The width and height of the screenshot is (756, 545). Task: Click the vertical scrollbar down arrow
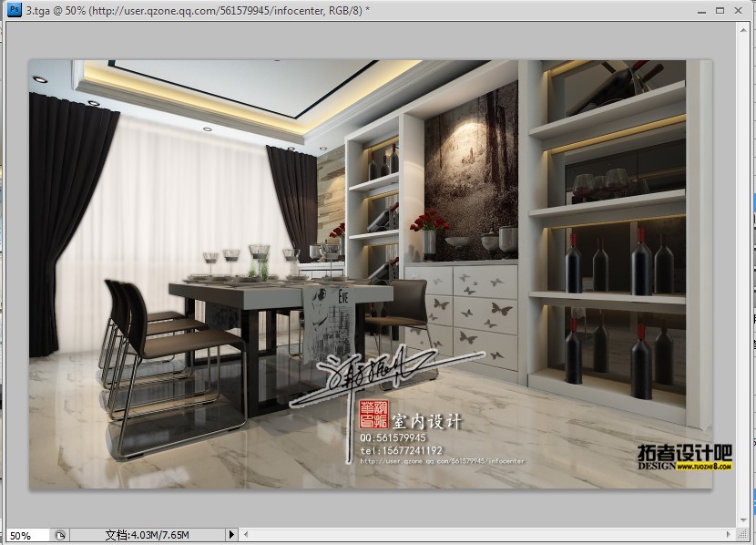coord(743,520)
